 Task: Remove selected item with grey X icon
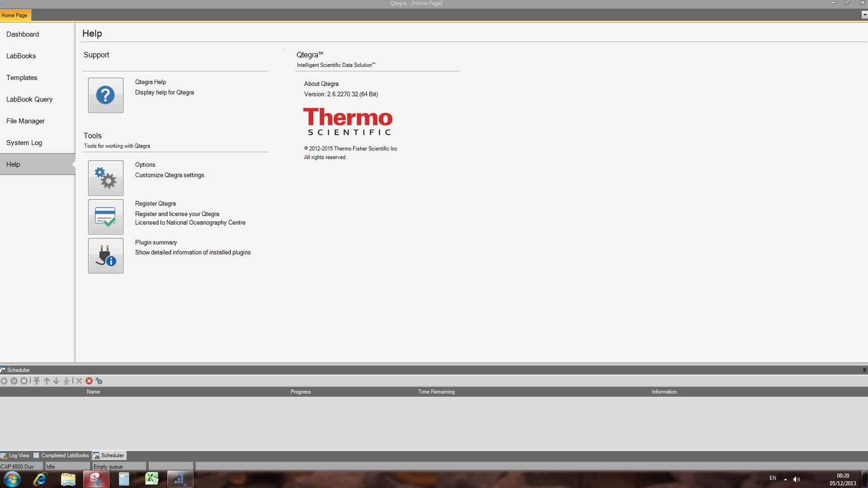(x=79, y=381)
